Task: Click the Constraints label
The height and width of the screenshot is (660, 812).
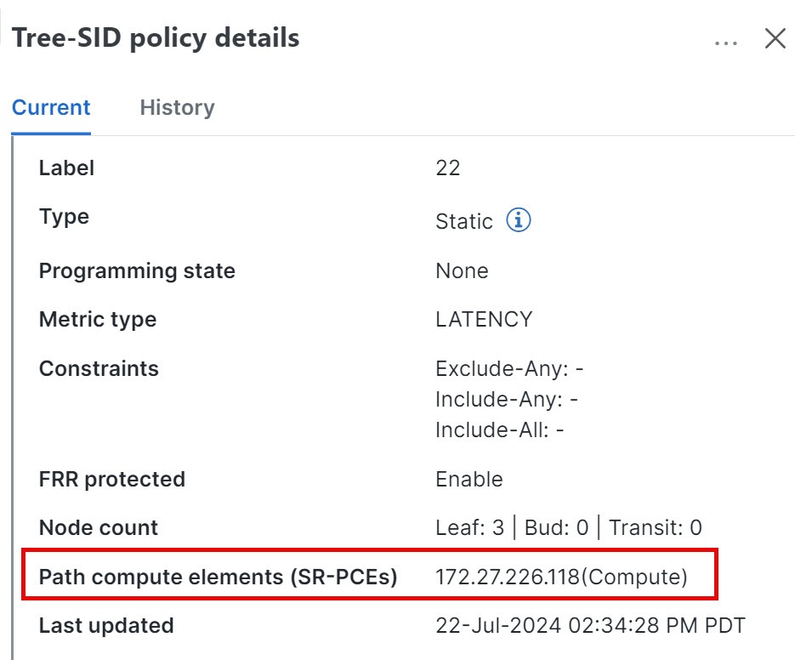Action: point(99,368)
